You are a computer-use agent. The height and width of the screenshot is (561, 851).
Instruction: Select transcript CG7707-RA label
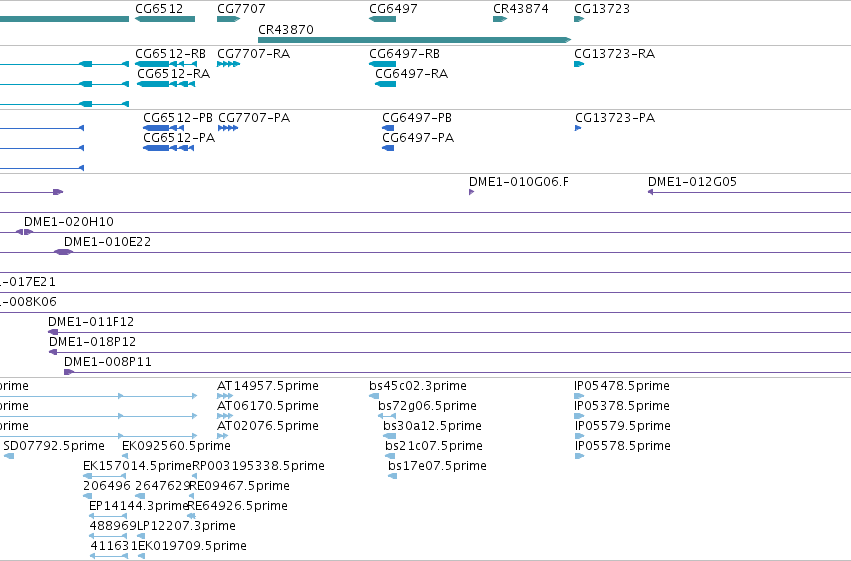point(253,54)
